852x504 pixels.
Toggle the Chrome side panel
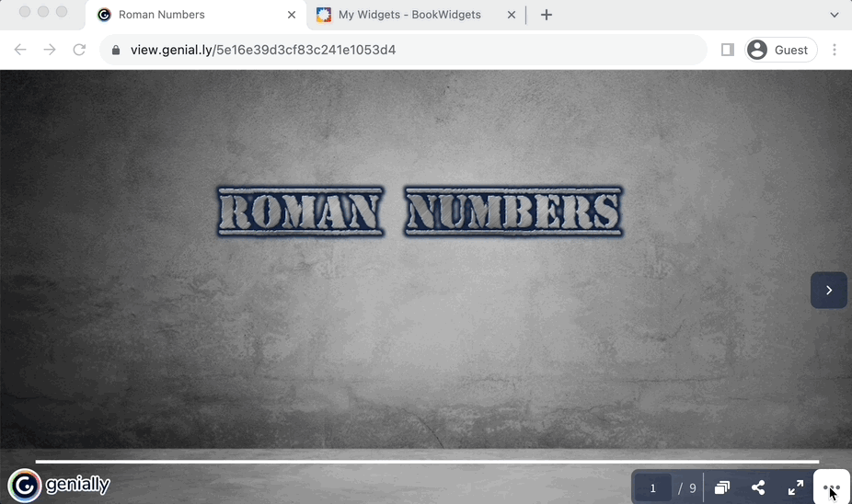[x=727, y=50]
